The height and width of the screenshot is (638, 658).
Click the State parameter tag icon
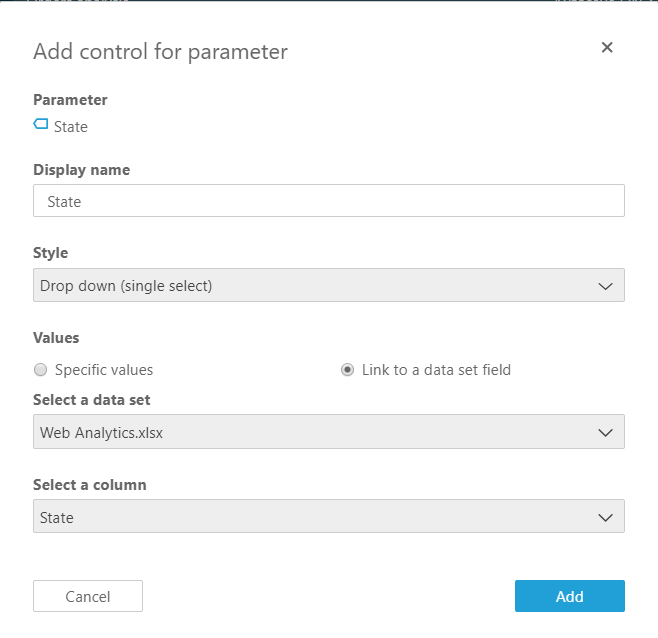click(x=41, y=125)
